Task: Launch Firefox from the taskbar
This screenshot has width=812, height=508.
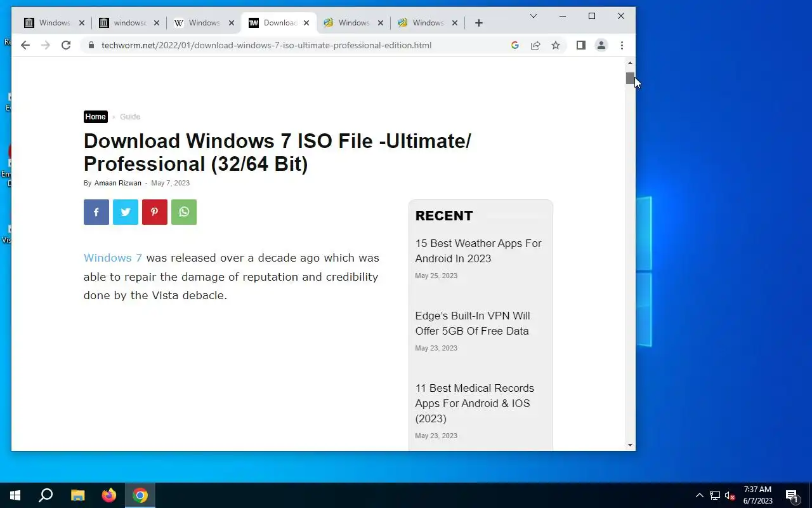Action: [109, 495]
